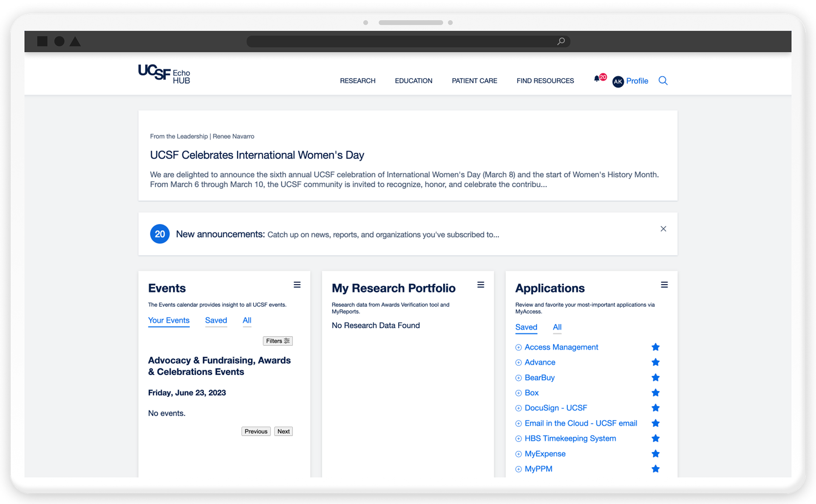This screenshot has width=816, height=504.
Task: Toggle Email in the Cloud favorite star
Action: [655, 423]
